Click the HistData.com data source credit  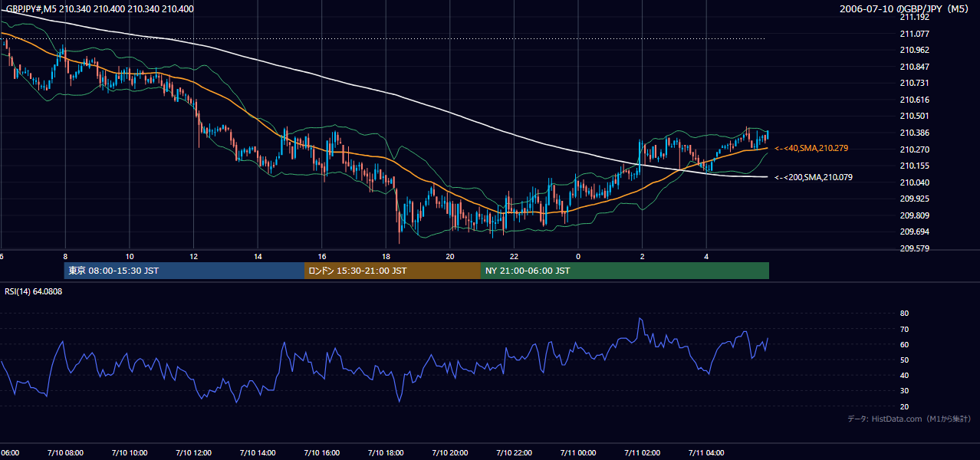pyautogui.click(x=909, y=419)
